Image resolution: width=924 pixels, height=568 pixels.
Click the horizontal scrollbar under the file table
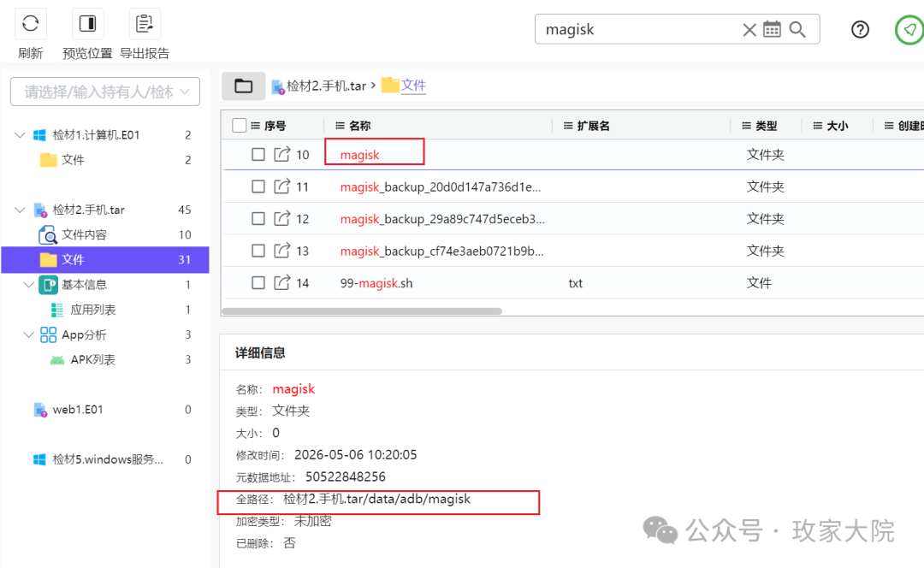(x=362, y=311)
